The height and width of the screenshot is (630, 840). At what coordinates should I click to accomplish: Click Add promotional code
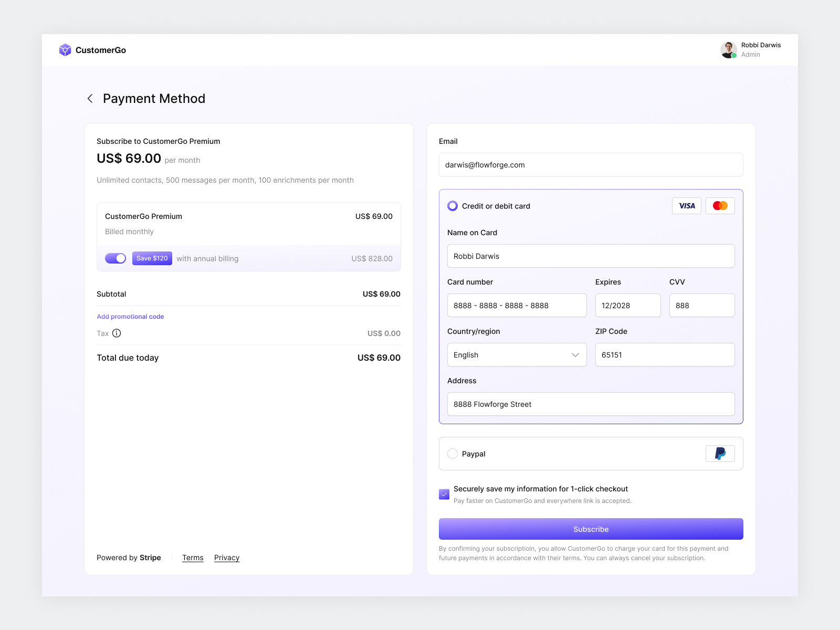click(x=130, y=316)
